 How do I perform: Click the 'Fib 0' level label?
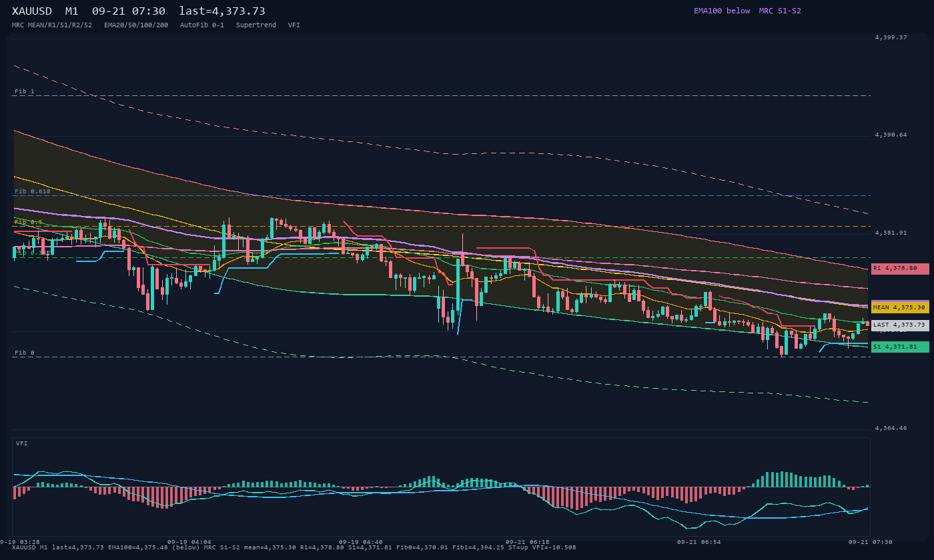click(25, 353)
